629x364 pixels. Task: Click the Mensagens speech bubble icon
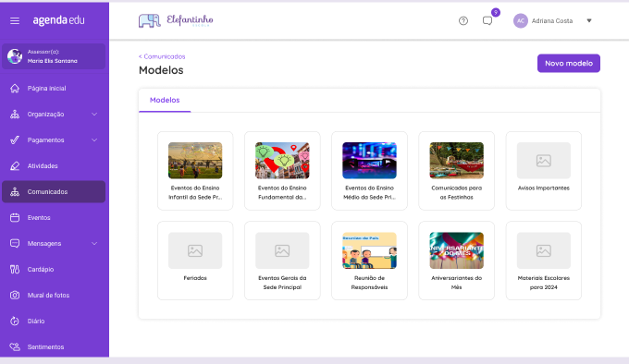(15, 244)
